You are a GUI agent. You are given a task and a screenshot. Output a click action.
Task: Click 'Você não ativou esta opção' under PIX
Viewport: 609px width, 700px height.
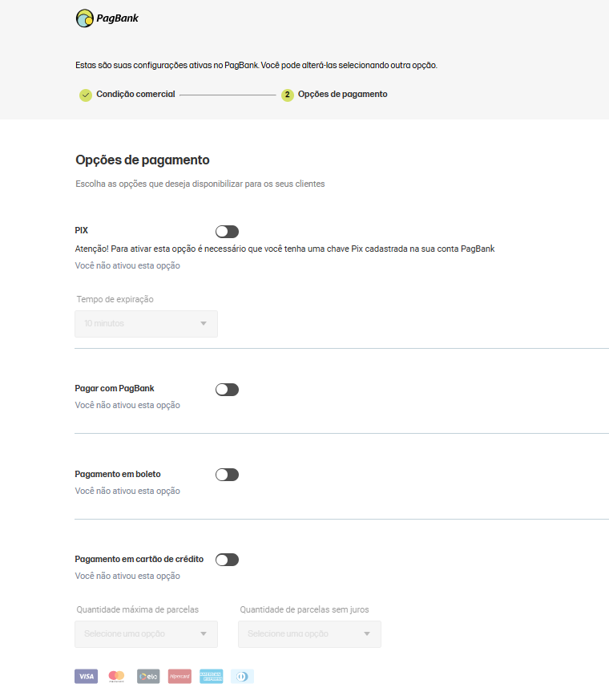[127, 265]
